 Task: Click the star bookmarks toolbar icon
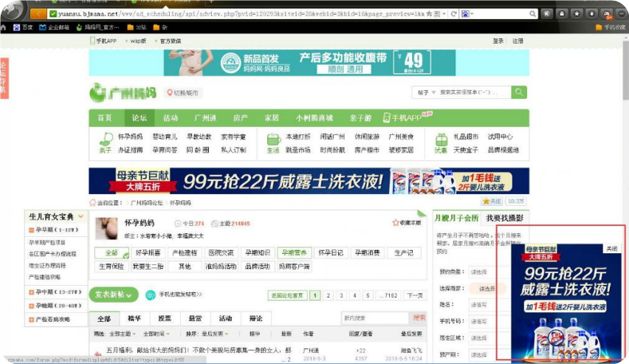tap(577, 13)
